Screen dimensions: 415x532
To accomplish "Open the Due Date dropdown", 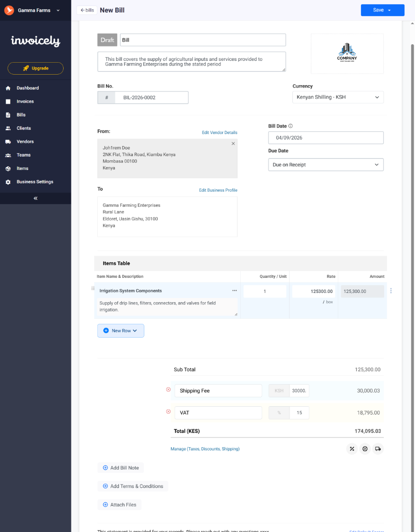I will (x=326, y=164).
